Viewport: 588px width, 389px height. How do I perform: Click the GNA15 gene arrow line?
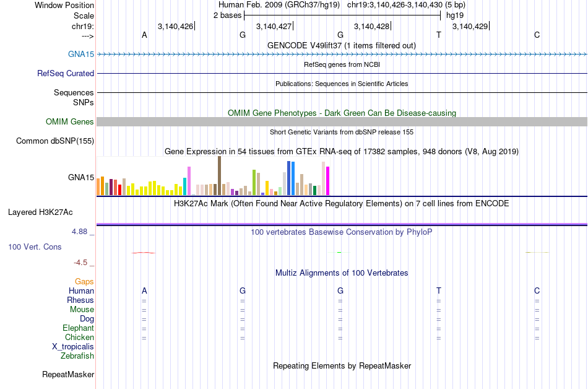click(342, 55)
